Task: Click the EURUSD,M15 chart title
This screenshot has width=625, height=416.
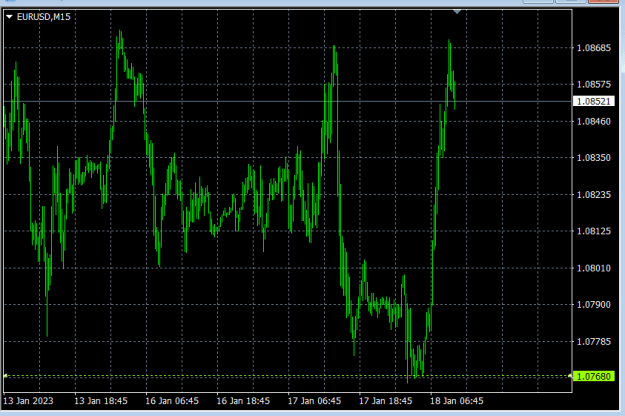Action: point(43,17)
